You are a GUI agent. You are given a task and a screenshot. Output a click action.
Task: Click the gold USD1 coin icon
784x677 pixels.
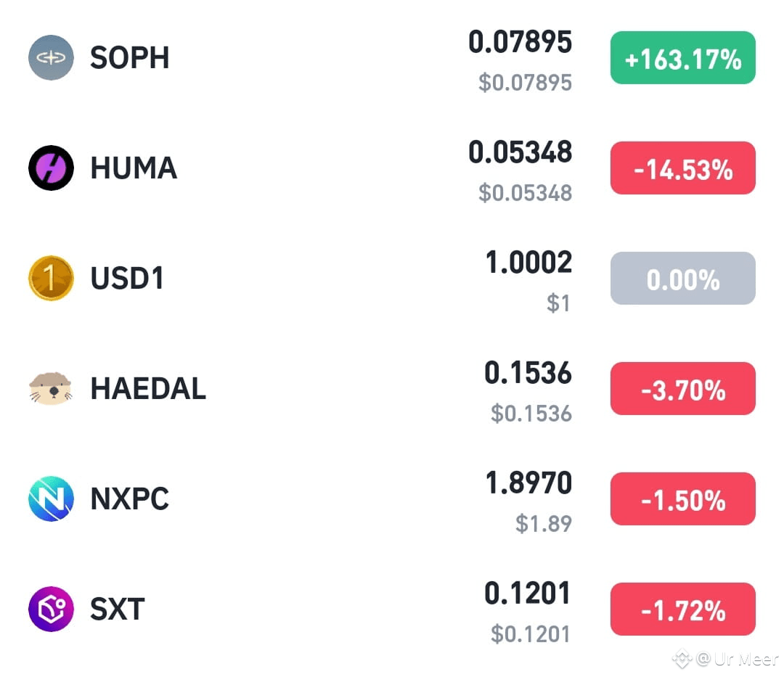[x=51, y=279]
